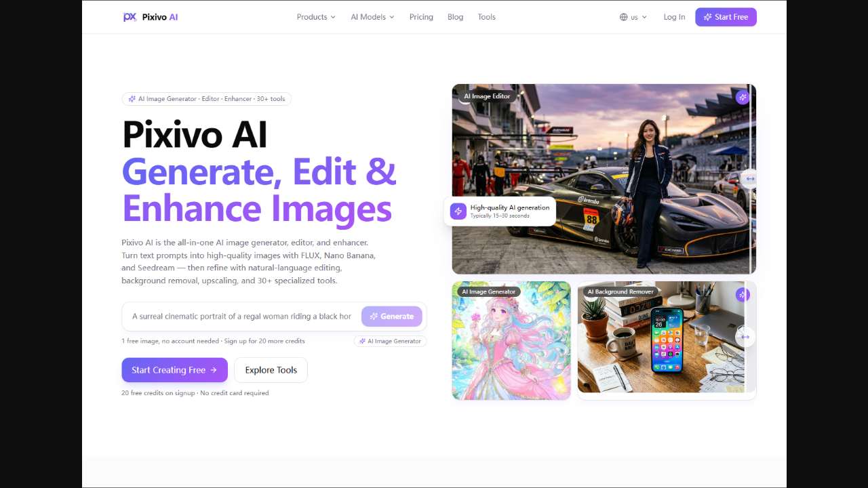Image resolution: width=868 pixels, height=488 pixels.
Task: Click the Pixivo AI logo icon
Action: (x=130, y=17)
